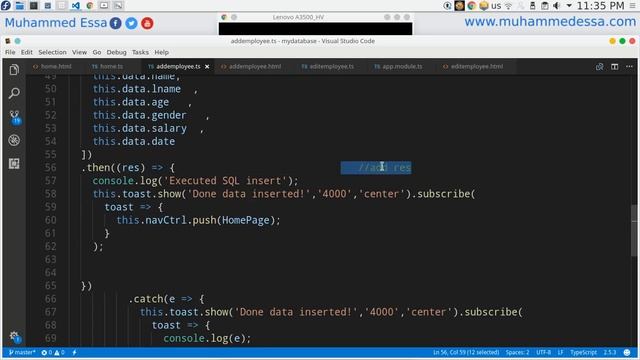Click the smiley feedback icon in the status bar
Screen dimensions: 640x360
(627, 352)
